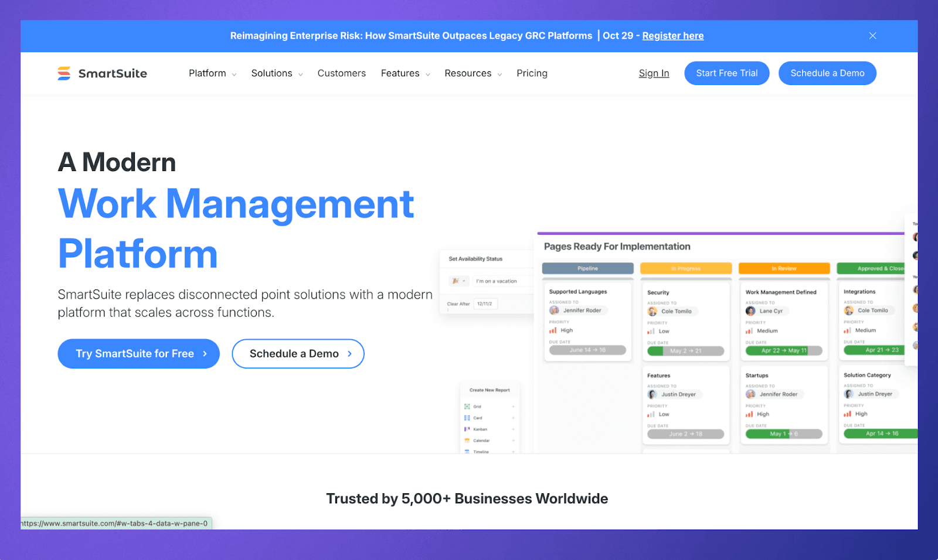The image size is (938, 560).
Task: Select the Pipeline column header
Action: (x=587, y=268)
